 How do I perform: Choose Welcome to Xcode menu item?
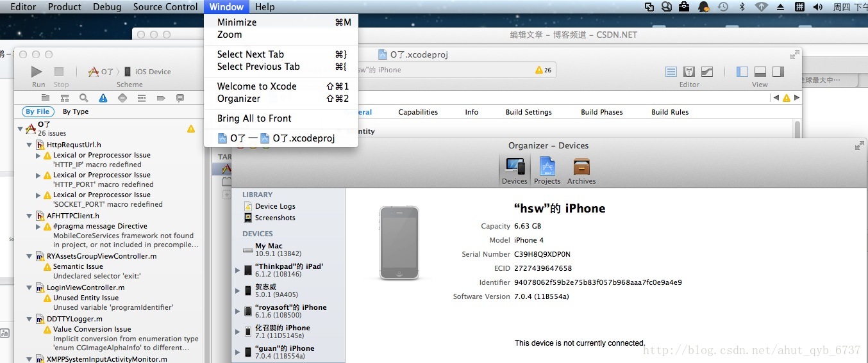point(281,86)
